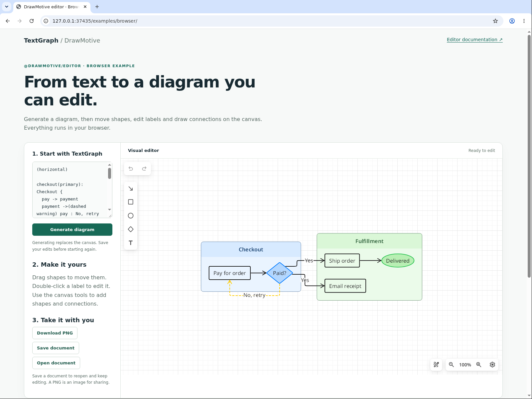The width and height of the screenshot is (532, 399).
Task: Open canvas settings gear icon
Action: (x=492, y=365)
